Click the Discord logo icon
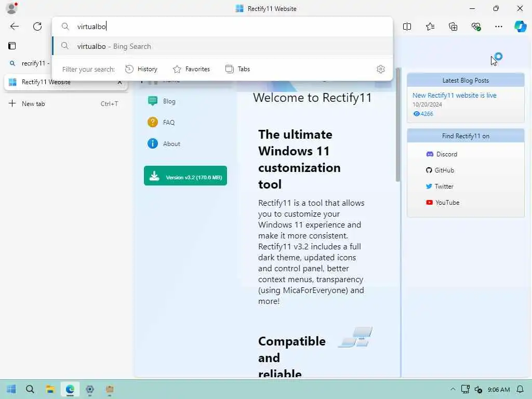This screenshot has height=399, width=532. [430, 154]
